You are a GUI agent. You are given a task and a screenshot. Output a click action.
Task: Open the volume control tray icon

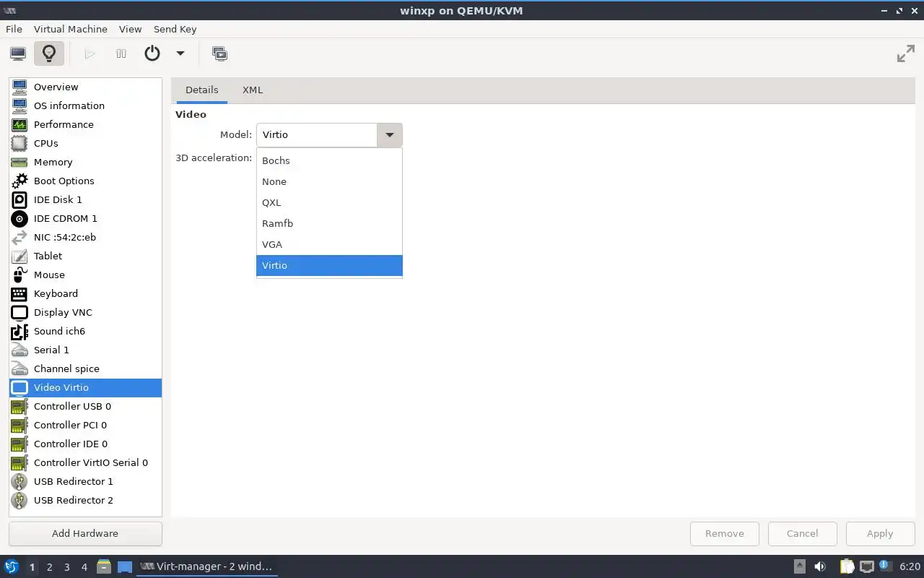coord(819,566)
